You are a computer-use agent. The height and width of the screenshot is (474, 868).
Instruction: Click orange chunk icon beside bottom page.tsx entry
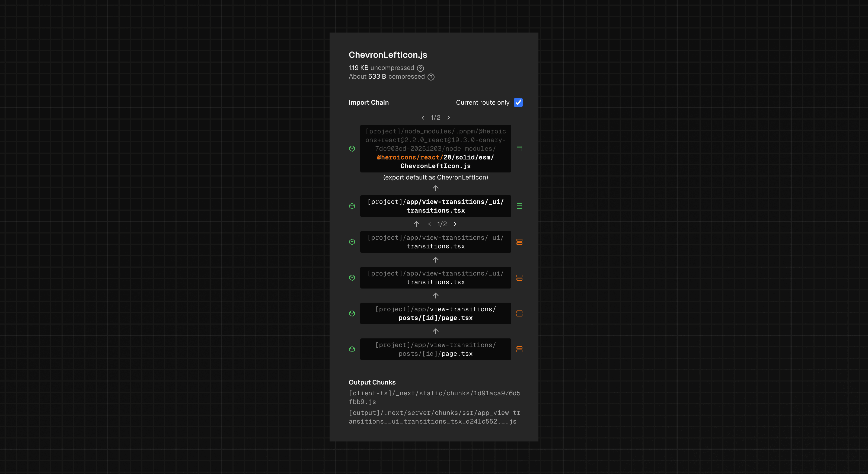519,349
